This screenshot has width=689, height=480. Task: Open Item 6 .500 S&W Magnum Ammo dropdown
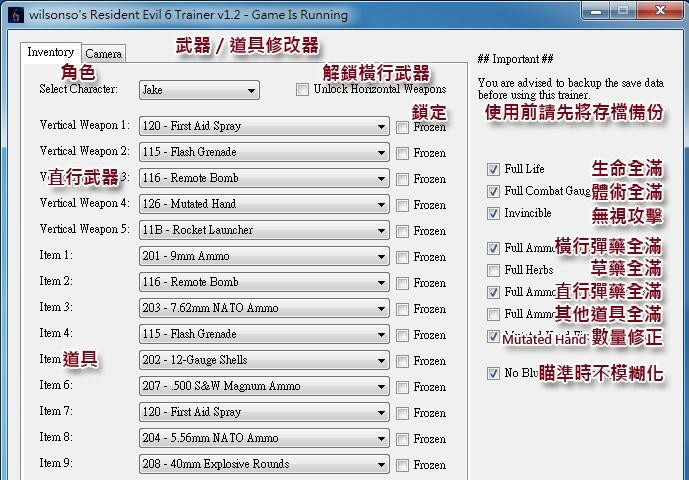coord(264,386)
